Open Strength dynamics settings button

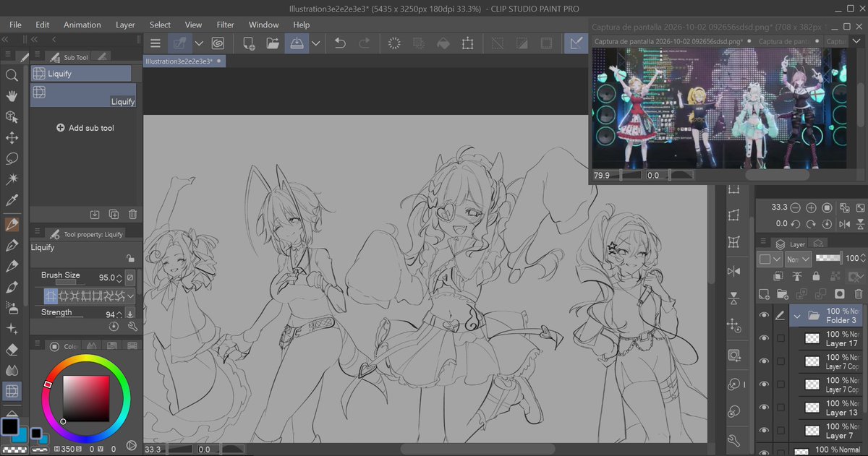(x=130, y=314)
